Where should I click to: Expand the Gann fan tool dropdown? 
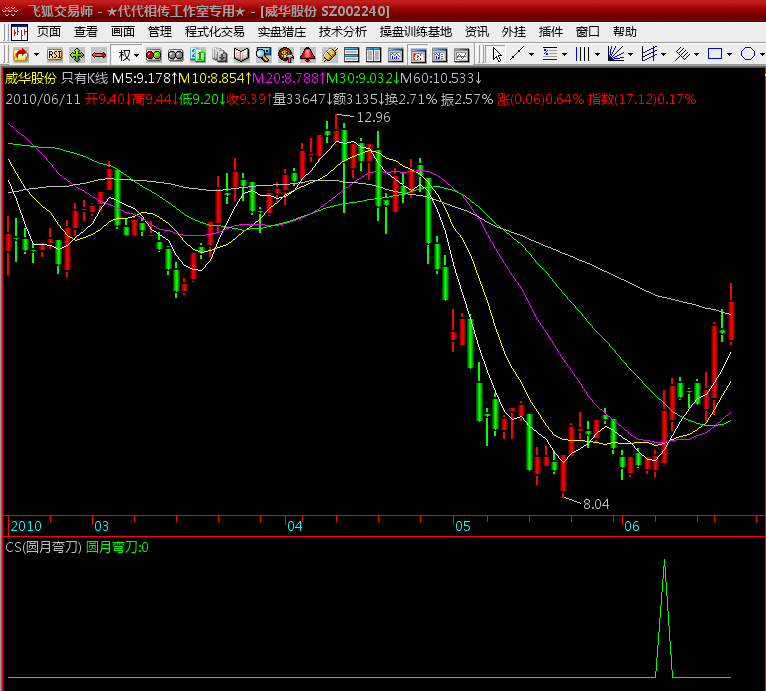coord(630,54)
